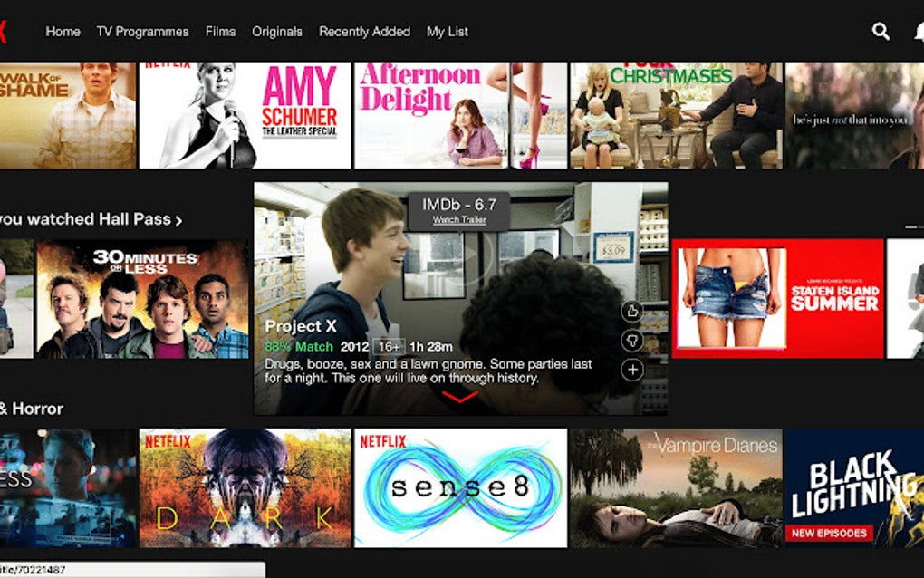The width and height of the screenshot is (924, 578).
Task: Open the Sense8 thumbnail
Action: coord(460,487)
